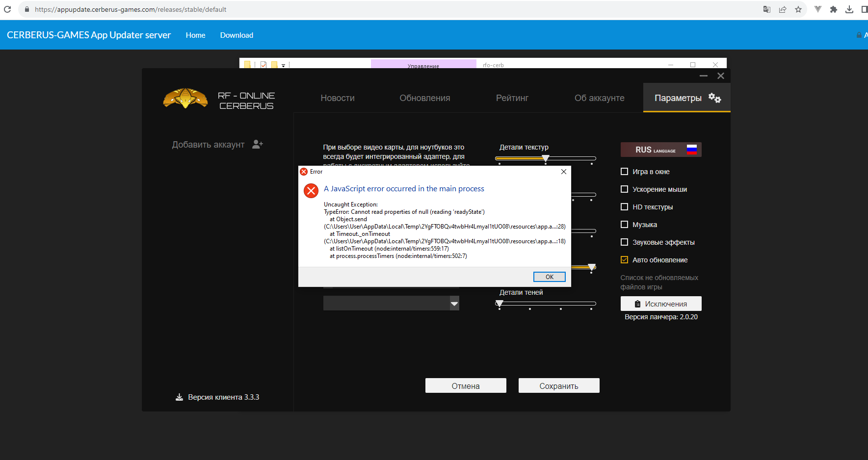868x460 pixels.
Task: Click the Сохранить button
Action: (559, 385)
